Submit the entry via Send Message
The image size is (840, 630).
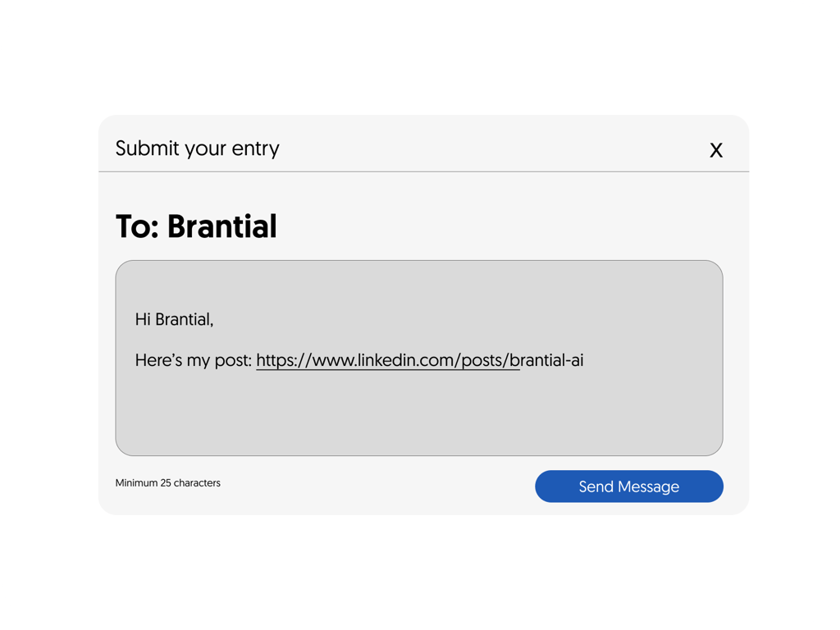(628, 486)
